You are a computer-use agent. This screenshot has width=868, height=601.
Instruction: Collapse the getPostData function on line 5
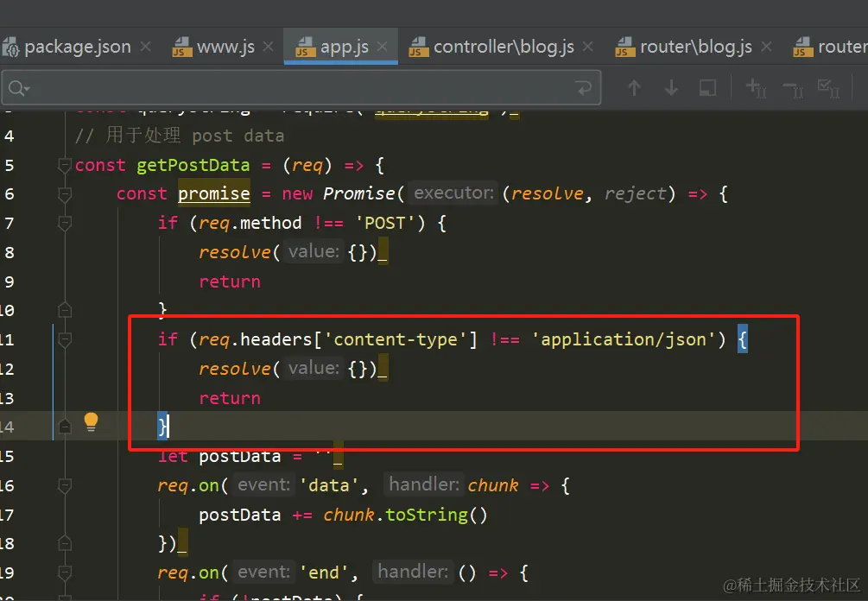(x=65, y=165)
